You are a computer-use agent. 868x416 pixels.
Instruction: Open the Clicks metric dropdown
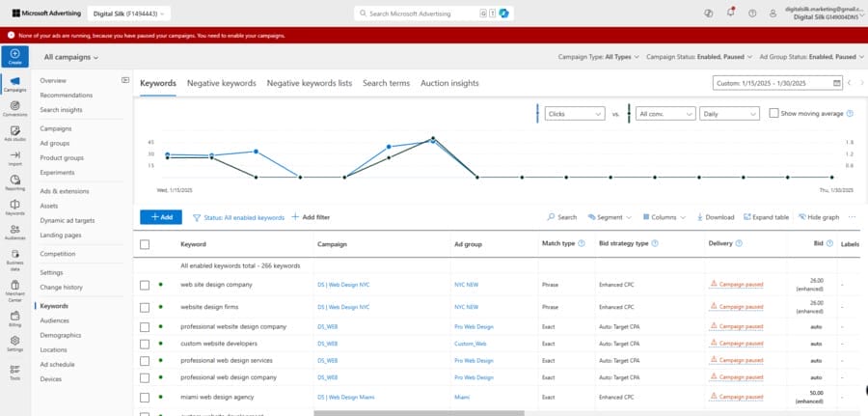coord(575,114)
